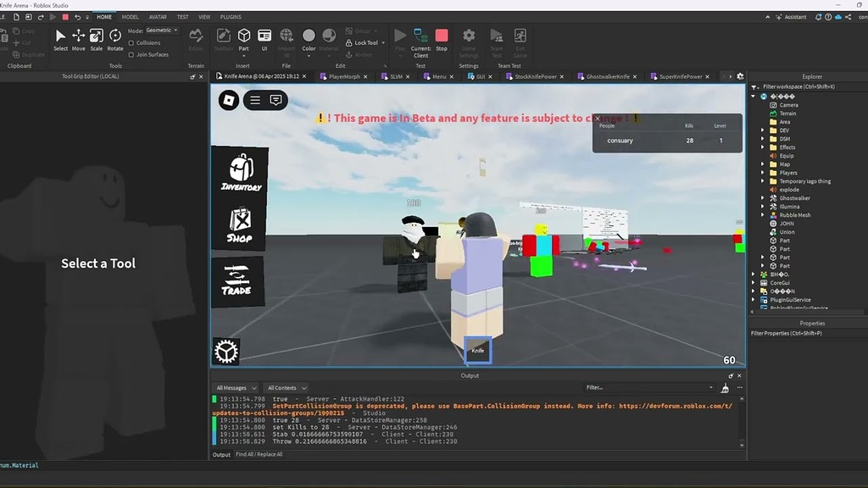Switch to the MODEL ribbon tab

pos(129,16)
